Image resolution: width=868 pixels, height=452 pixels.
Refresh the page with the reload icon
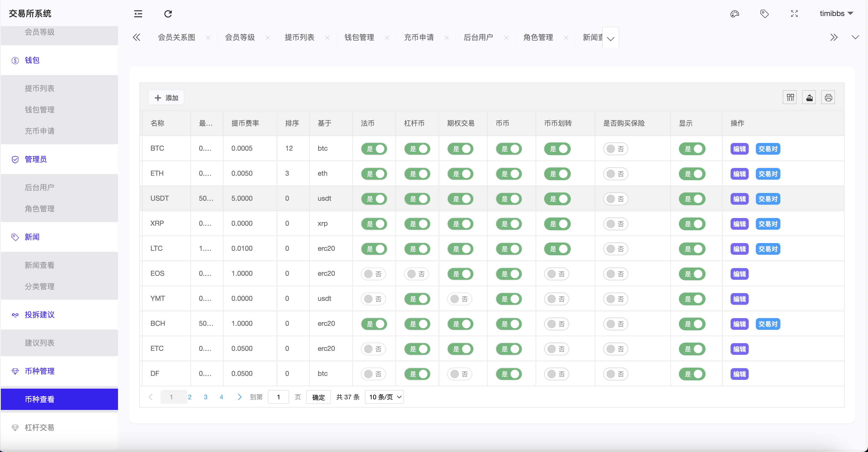click(168, 14)
